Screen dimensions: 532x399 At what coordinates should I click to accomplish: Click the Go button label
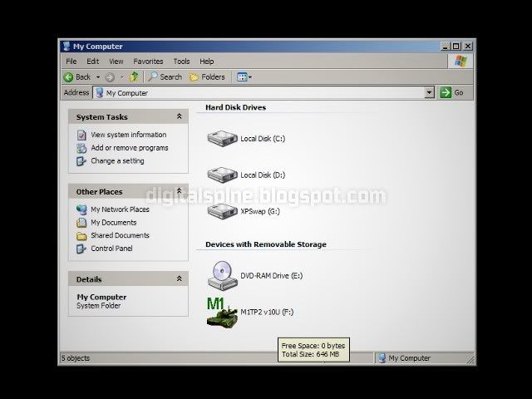(x=459, y=92)
